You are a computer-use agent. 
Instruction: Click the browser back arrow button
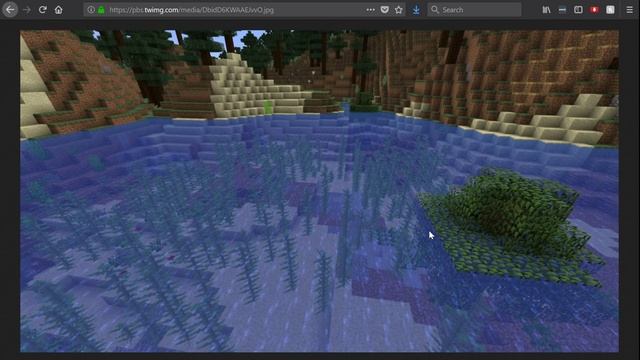click(10, 9)
